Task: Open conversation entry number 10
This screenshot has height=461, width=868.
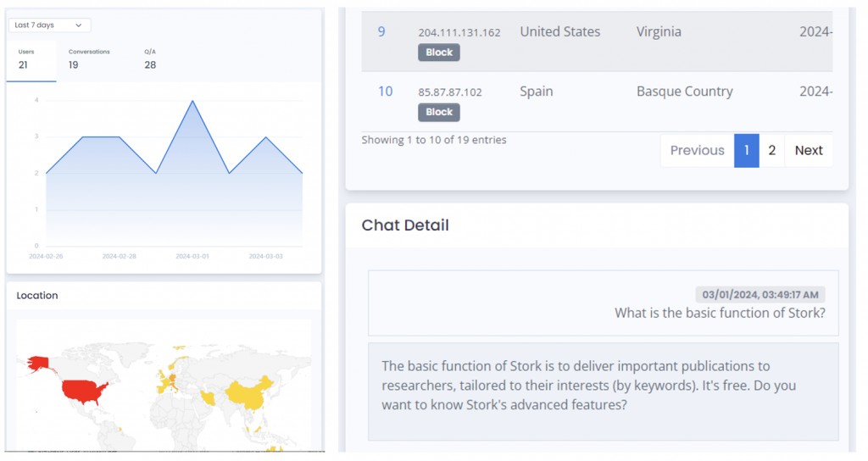Action: coord(385,91)
